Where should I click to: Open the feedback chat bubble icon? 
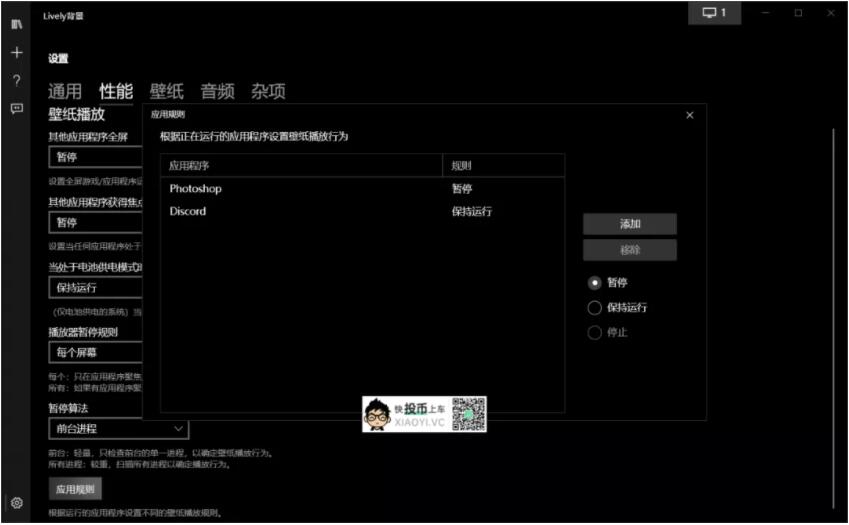click(x=17, y=109)
